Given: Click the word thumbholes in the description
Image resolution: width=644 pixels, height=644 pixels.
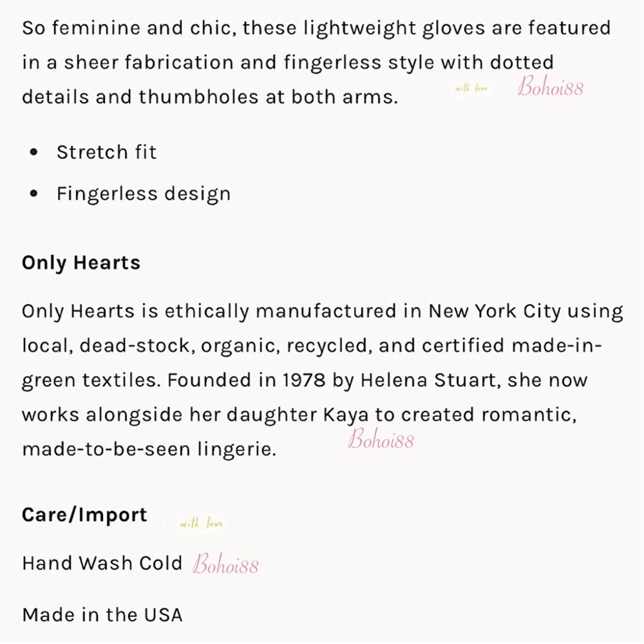Looking at the screenshot, I should tap(198, 97).
